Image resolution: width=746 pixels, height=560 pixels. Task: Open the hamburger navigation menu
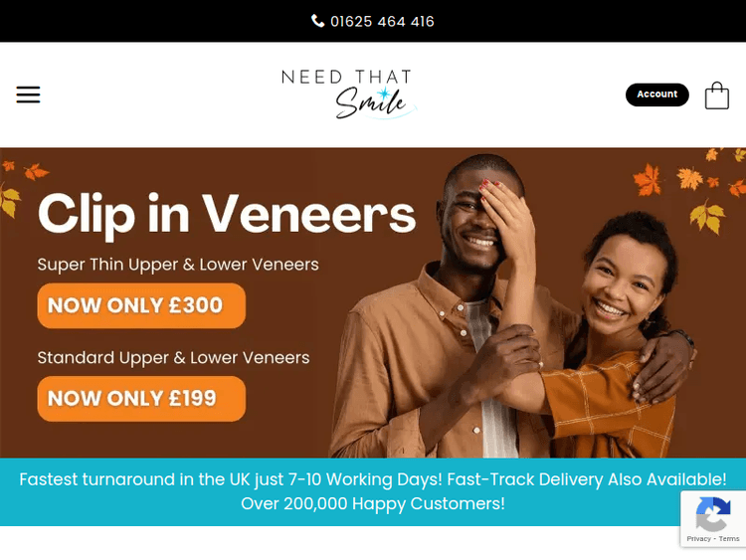(x=28, y=94)
